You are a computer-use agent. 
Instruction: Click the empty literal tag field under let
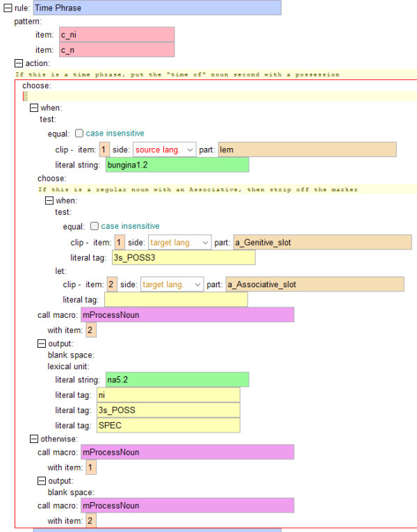(x=176, y=300)
